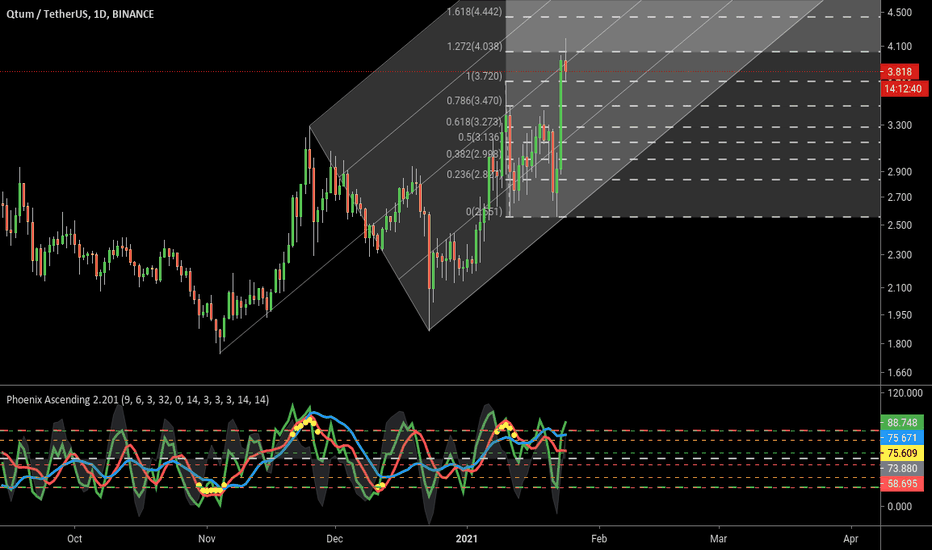The width and height of the screenshot is (932, 550).
Task: Click the Qtum / TetherUS chart title
Action: click(x=80, y=14)
